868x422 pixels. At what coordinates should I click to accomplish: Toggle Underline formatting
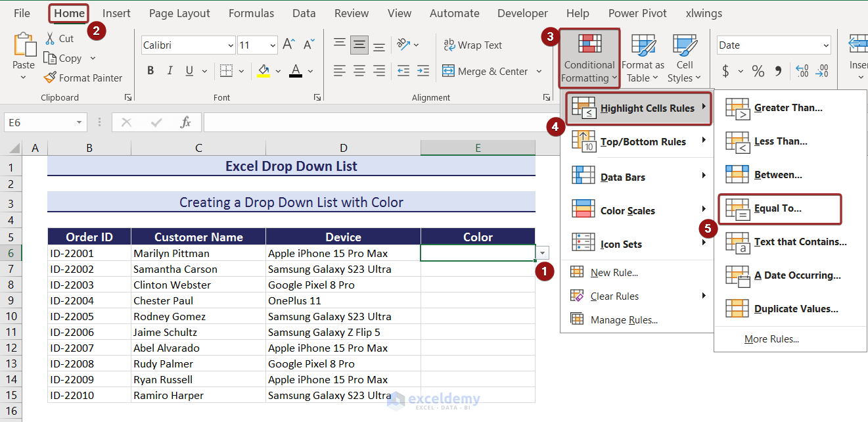(x=189, y=71)
